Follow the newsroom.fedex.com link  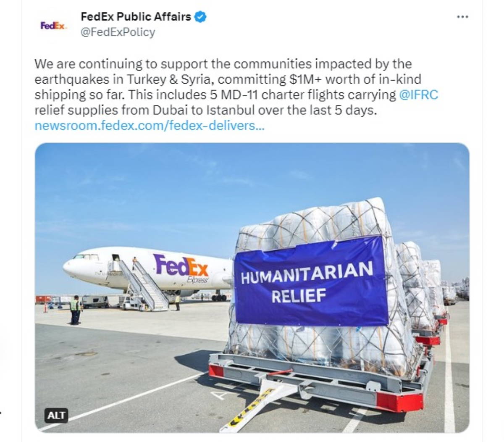150,126
